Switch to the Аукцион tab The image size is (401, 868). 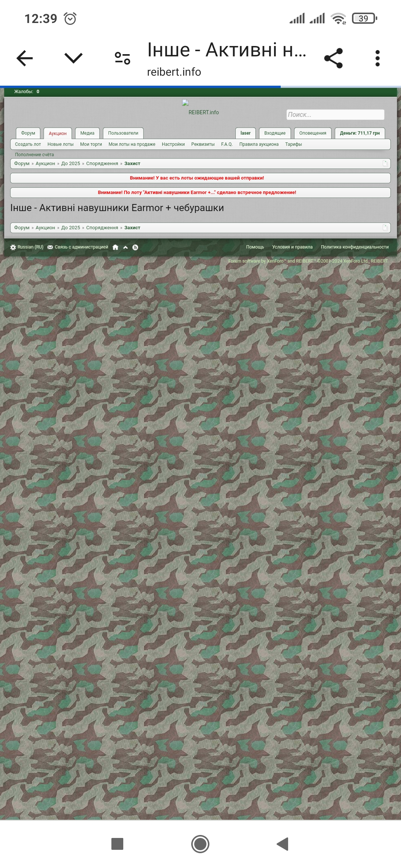[x=58, y=133]
